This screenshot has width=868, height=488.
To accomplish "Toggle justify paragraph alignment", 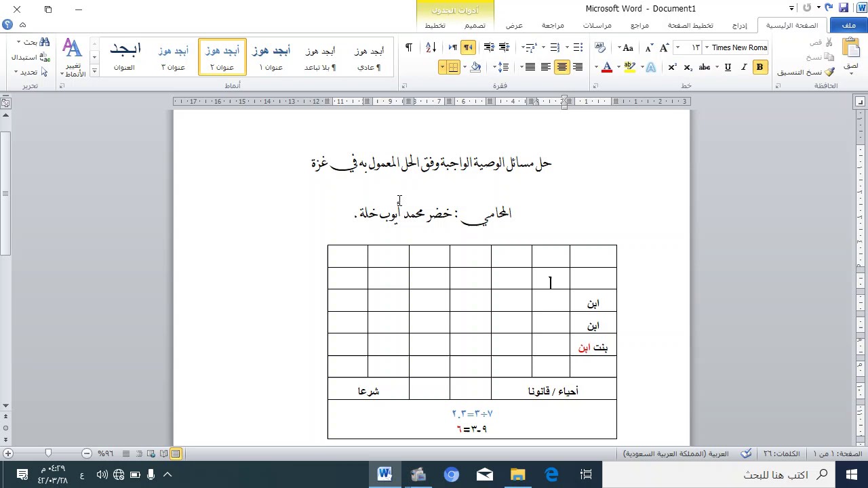I will [530, 67].
